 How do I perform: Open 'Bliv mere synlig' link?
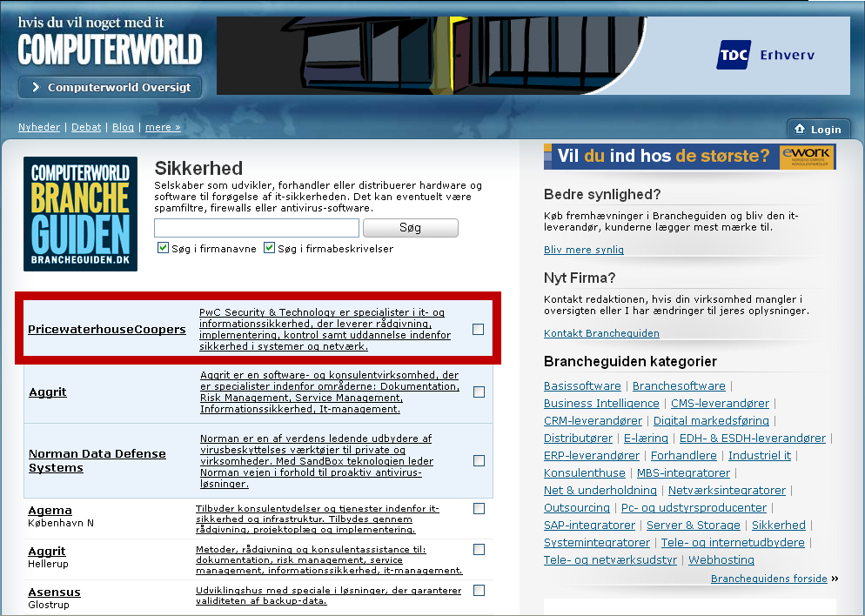(x=584, y=250)
